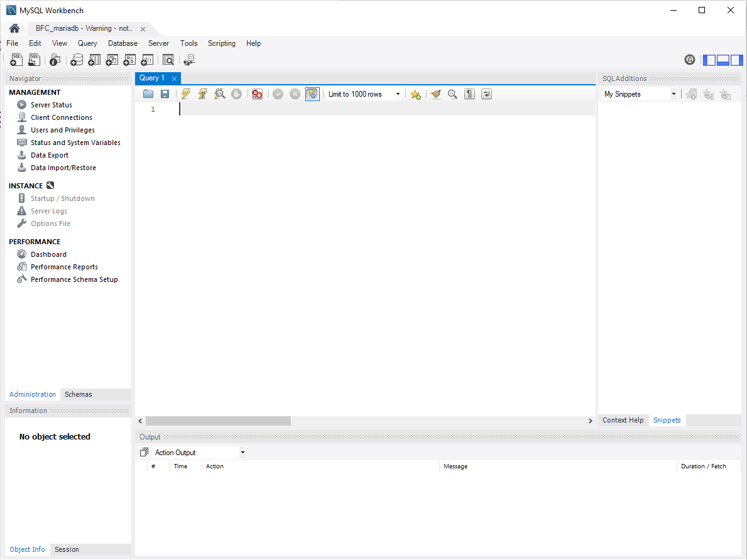747x560 pixels.
Task: Rollback the transaction X icon
Action: coord(295,94)
